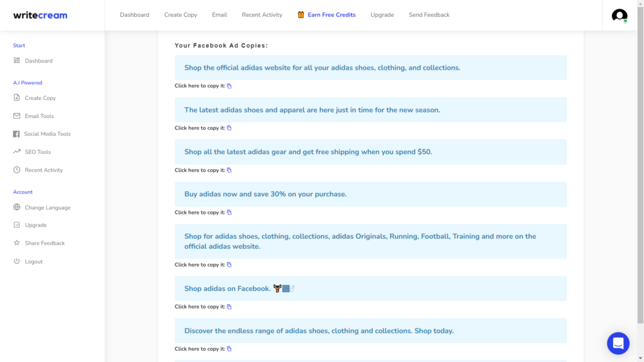Click the Create Copy document icon in sidebar
The image size is (644, 362).
point(16,97)
